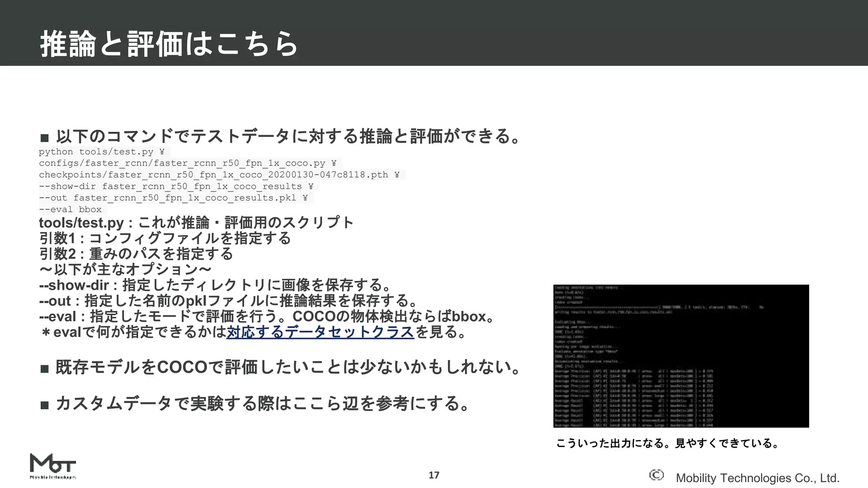Viewport: 868px width, 488px height.
Task: Click the line '引数2 : 重みのパスを指定する'
Action: (136, 254)
